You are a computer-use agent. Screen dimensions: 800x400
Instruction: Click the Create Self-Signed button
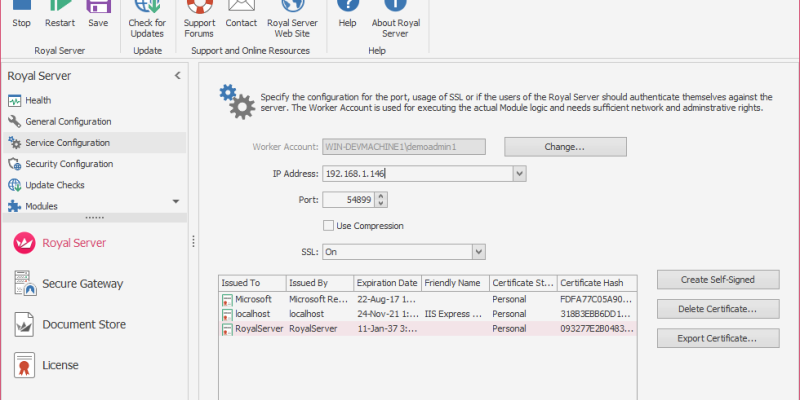(717, 279)
